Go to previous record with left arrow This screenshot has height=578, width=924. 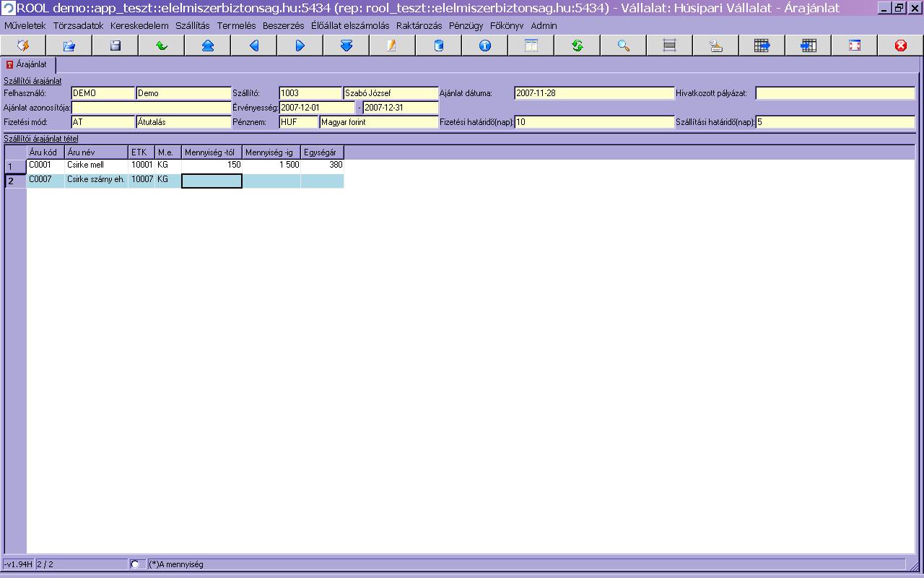pos(254,46)
